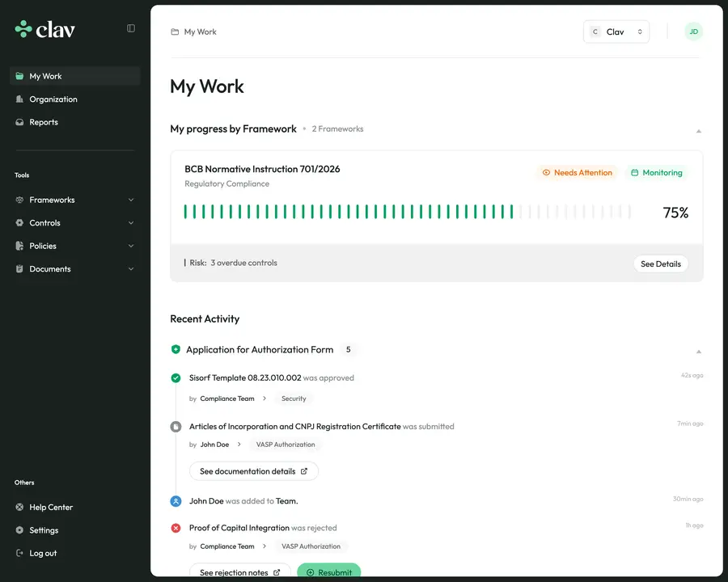Click VASP Authorization tag under Proof of Capital
The height and width of the screenshot is (582, 728).
click(311, 546)
